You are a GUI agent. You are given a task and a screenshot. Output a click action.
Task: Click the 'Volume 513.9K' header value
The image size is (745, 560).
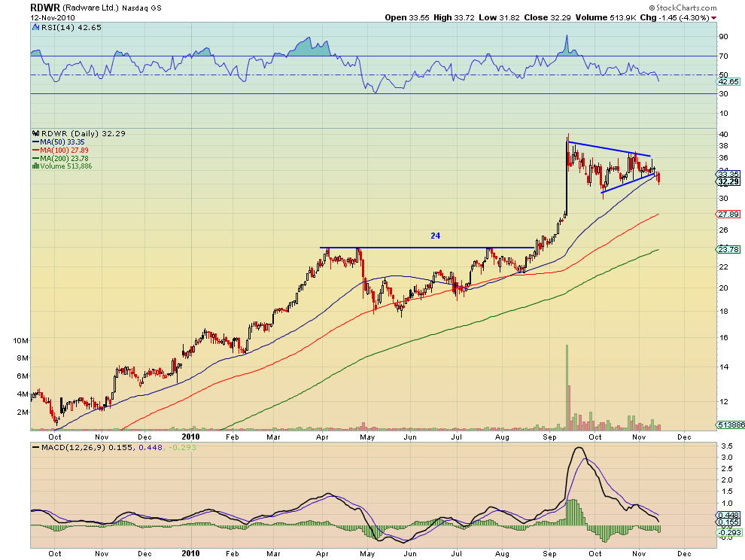tap(606, 17)
